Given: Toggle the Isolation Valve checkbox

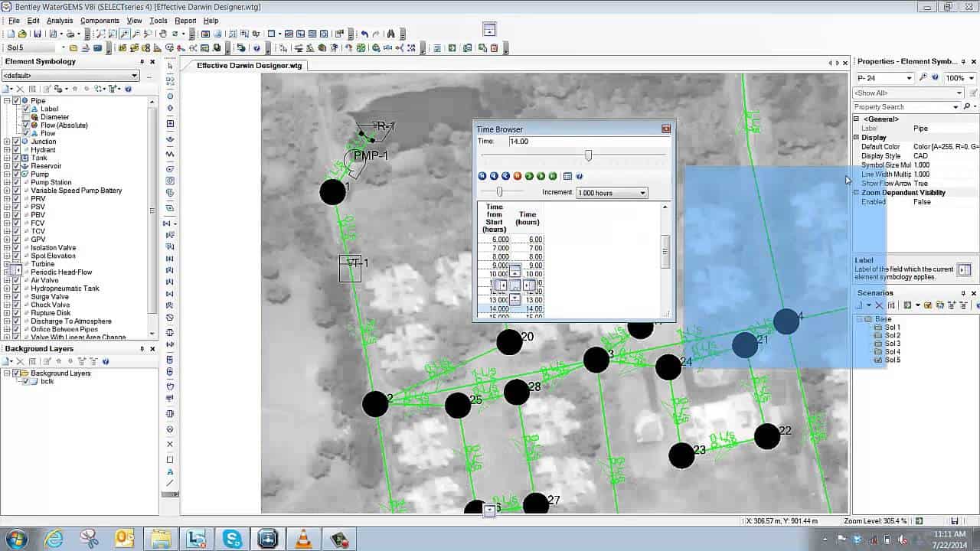Looking at the screenshot, I should coord(16,248).
